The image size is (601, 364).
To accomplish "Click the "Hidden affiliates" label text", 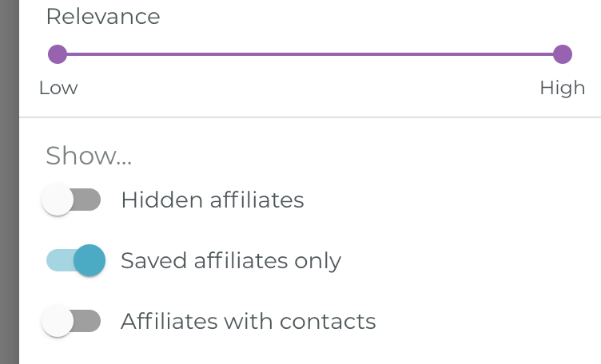I will pyautogui.click(x=213, y=200).
